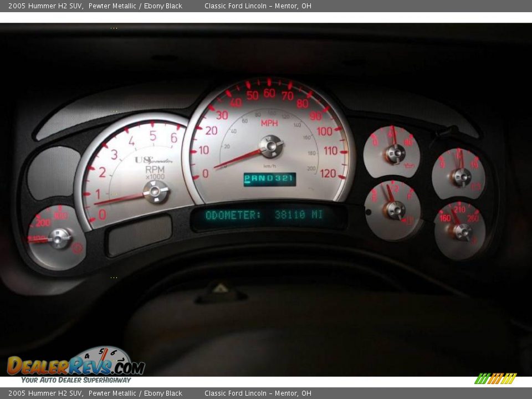532x399 pixels.
Task: Click the 60 mark on the outer MPH scale
Action: (x=269, y=93)
